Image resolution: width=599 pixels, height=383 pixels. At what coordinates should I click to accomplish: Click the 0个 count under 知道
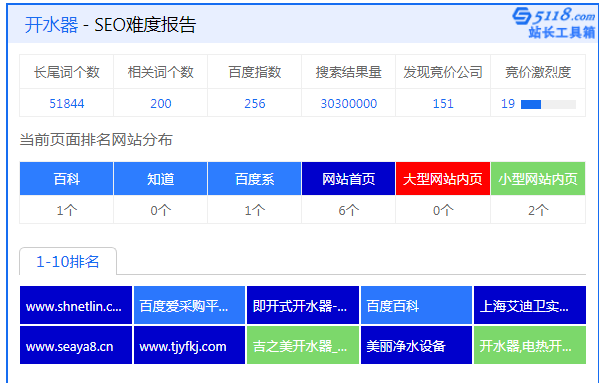[x=160, y=210]
